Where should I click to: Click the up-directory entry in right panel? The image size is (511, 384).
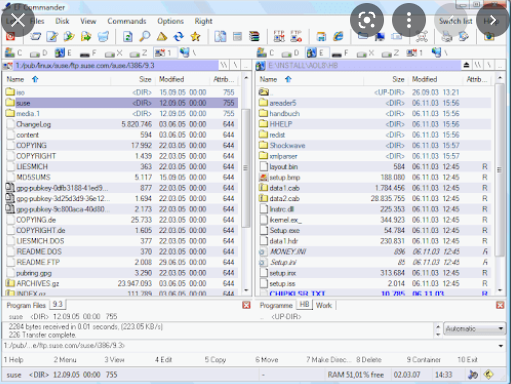tap(375, 92)
